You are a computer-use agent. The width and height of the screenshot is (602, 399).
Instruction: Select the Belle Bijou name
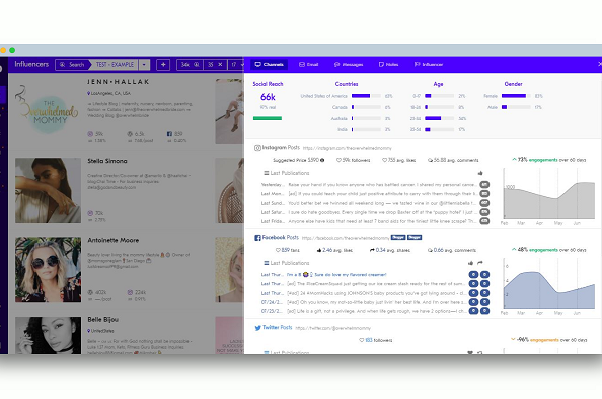pos(103,320)
